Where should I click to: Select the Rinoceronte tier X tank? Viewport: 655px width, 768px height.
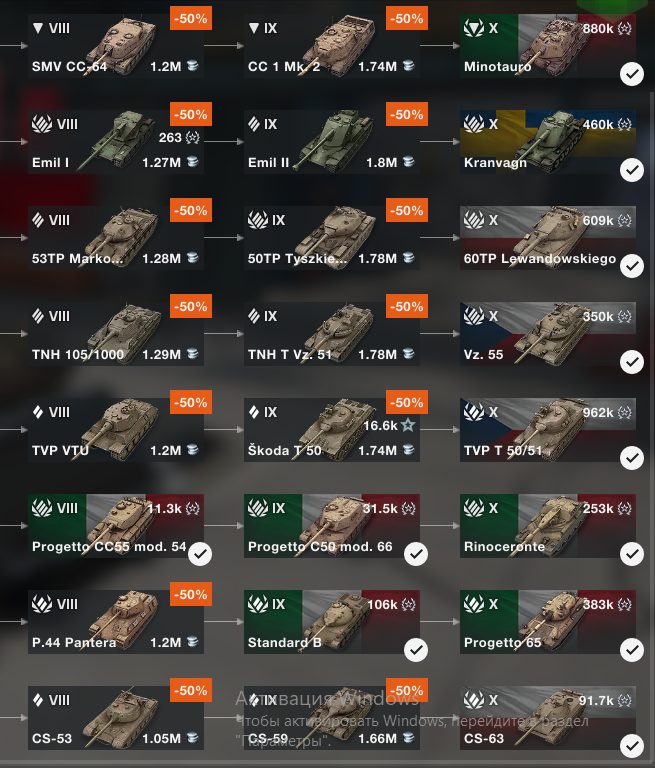coord(548,526)
